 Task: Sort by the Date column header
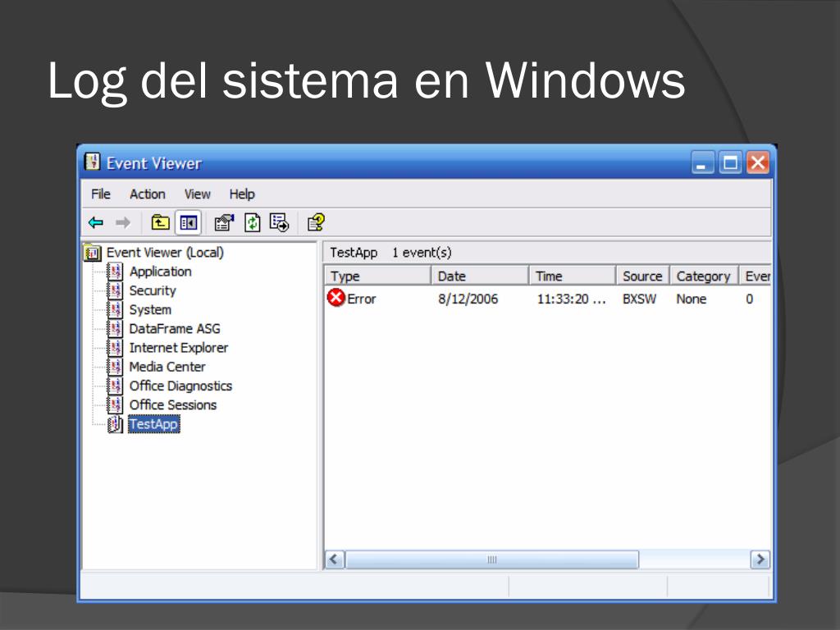(480, 276)
